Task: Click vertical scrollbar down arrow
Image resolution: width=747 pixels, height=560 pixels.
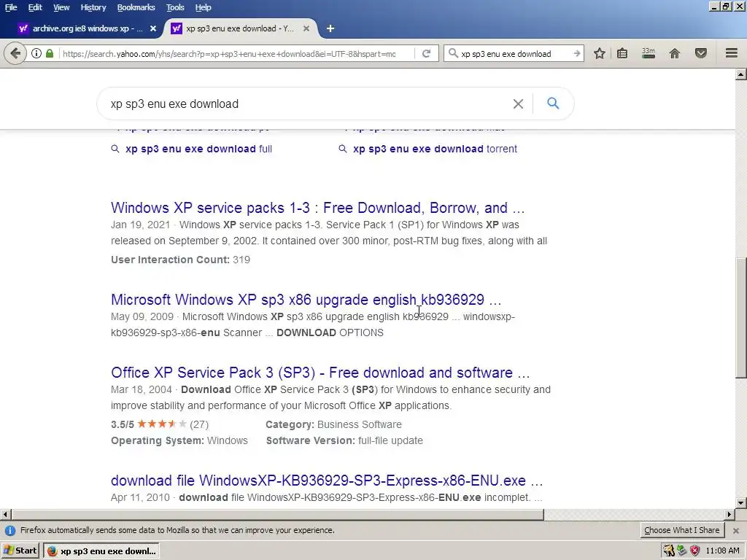Action: [x=741, y=502]
